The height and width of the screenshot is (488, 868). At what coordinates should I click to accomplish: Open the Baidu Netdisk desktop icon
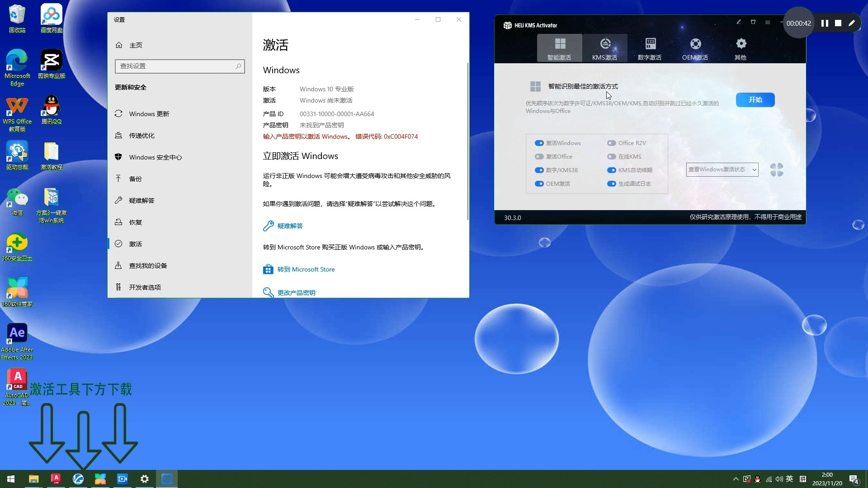(52, 18)
